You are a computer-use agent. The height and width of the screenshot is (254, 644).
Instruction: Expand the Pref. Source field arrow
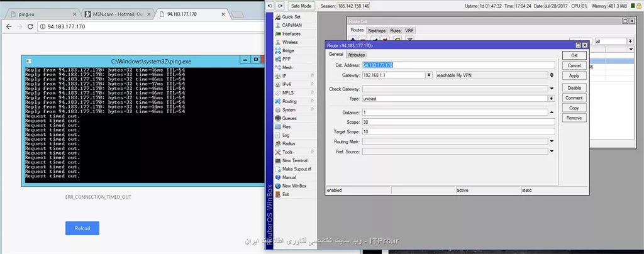(x=552, y=152)
